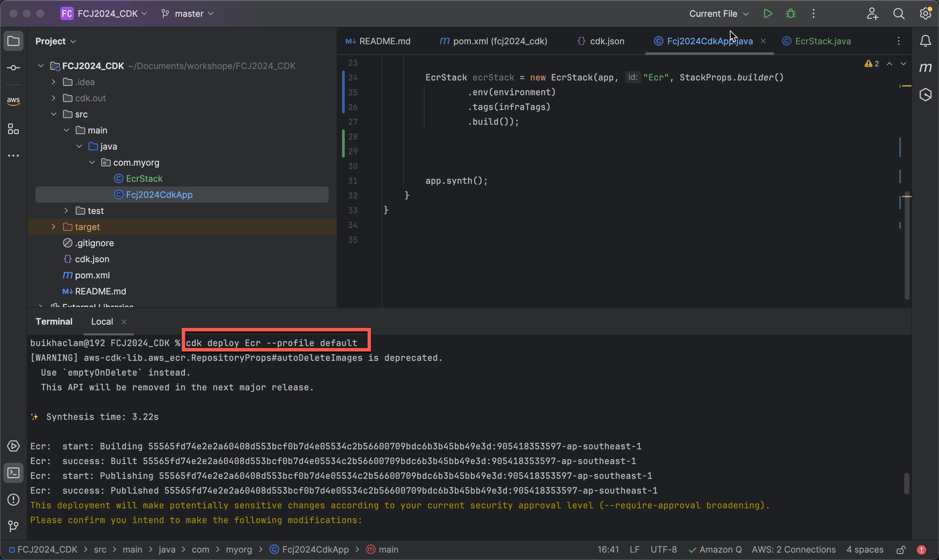Open more run actions menu
The image size is (939, 560).
tap(813, 14)
